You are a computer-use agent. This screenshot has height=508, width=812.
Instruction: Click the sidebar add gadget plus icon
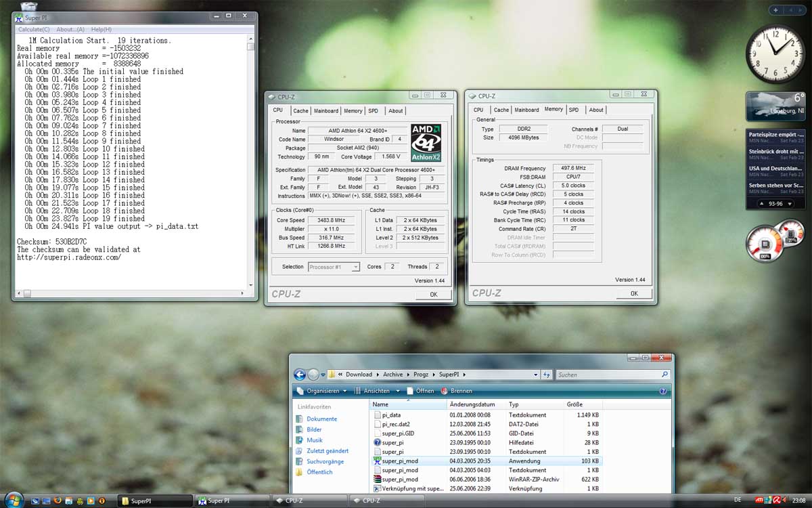[x=776, y=10]
